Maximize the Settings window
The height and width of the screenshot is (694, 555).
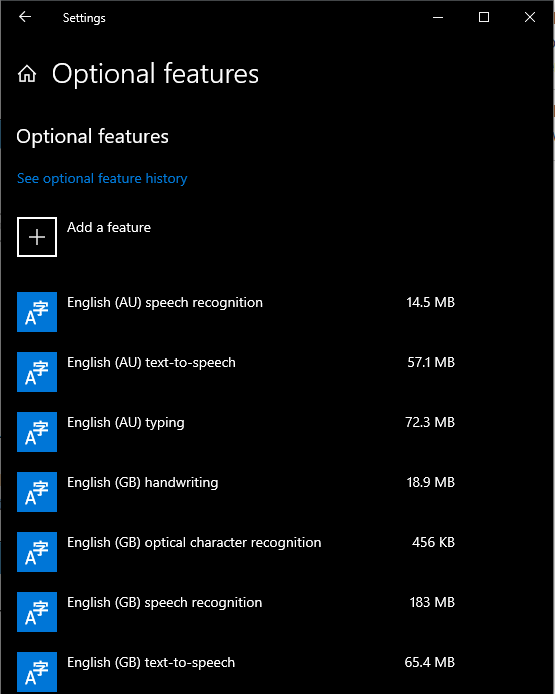coord(484,17)
